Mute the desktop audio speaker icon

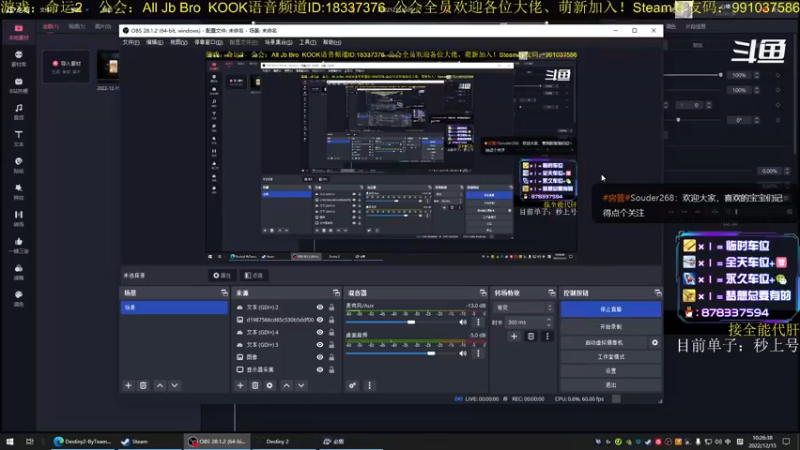[x=463, y=353]
